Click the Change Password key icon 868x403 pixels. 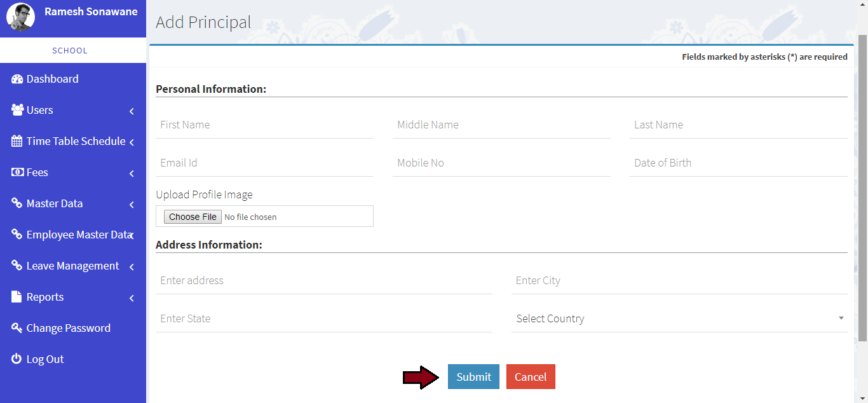(17, 328)
